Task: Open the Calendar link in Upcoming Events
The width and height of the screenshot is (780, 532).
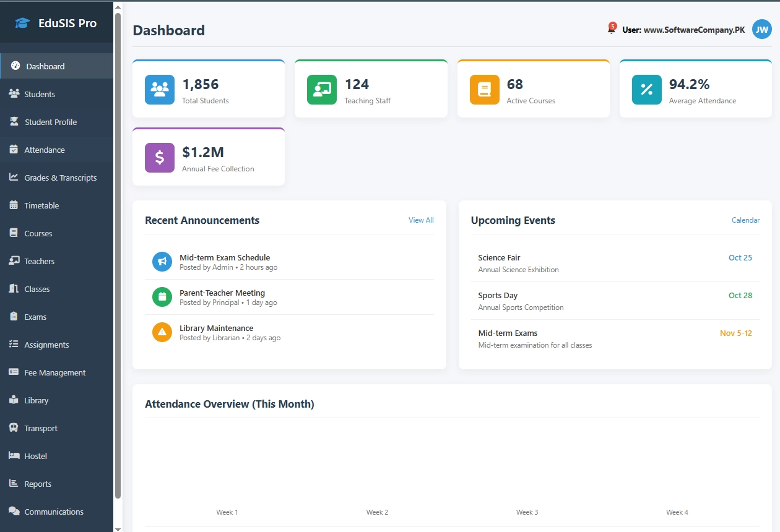Action: click(x=745, y=220)
